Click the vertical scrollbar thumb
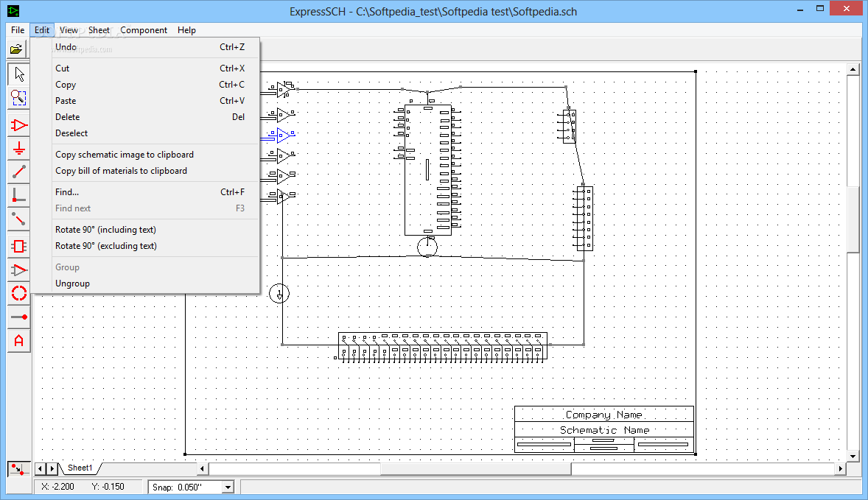868x500 pixels. tap(853, 219)
